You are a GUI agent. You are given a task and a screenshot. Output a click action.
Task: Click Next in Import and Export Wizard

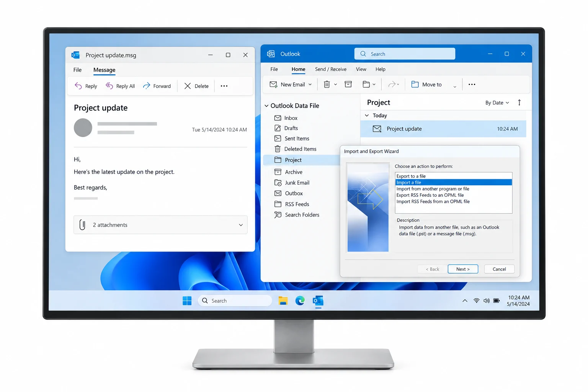pos(463,269)
